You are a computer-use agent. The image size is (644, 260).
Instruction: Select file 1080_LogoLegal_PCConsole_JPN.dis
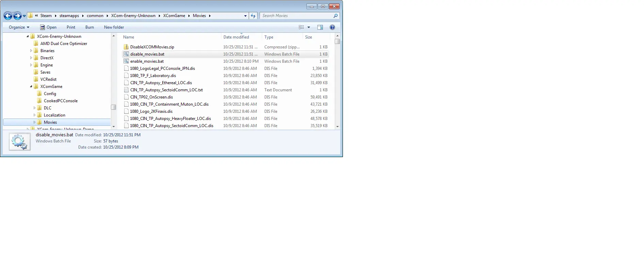point(162,68)
